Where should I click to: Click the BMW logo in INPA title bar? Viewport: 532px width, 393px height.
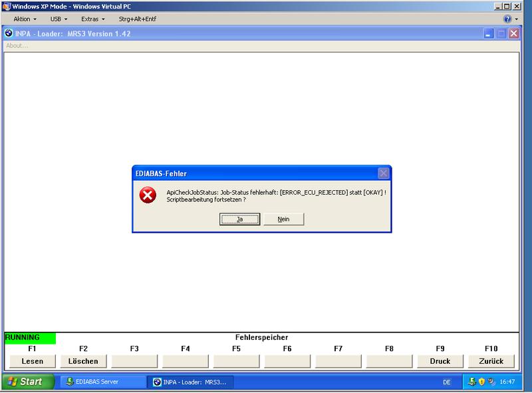(9, 33)
